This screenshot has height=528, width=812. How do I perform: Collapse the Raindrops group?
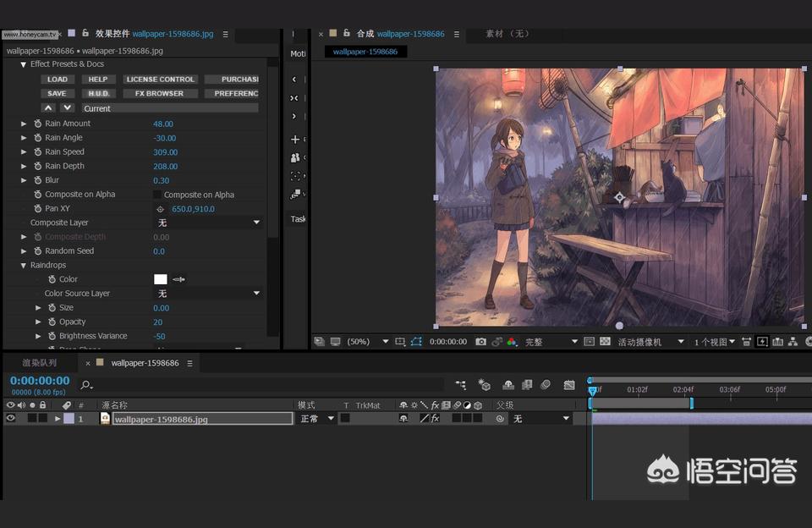click(24, 266)
